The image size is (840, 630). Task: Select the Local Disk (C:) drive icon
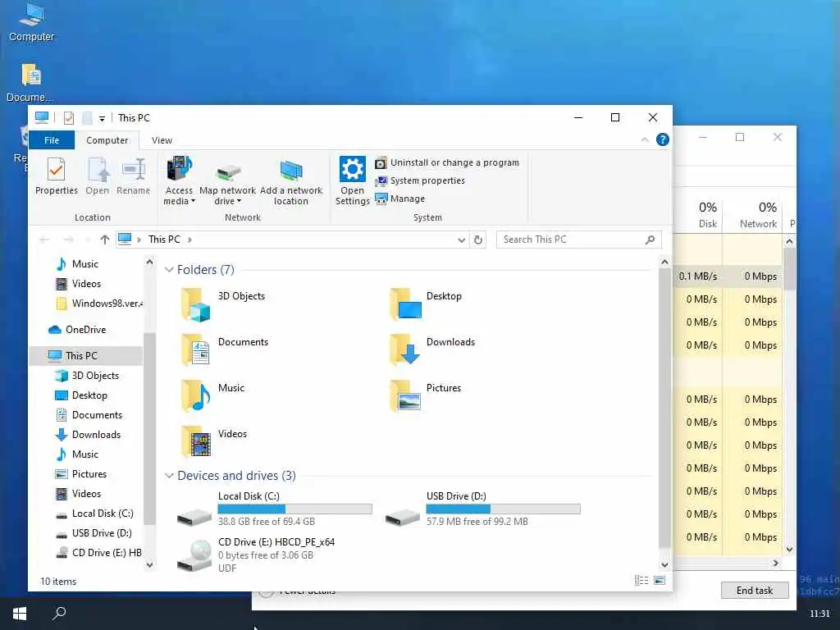point(194,517)
